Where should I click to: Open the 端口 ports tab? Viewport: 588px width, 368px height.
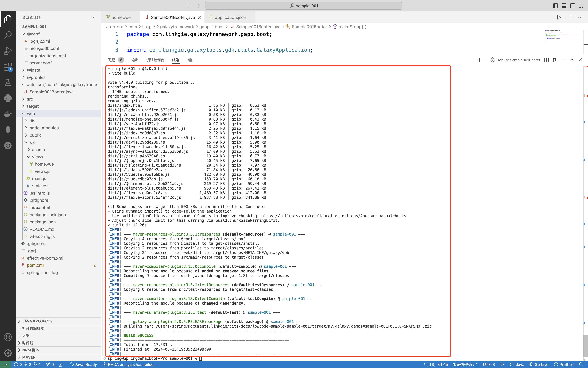click(x=191, y=60)
